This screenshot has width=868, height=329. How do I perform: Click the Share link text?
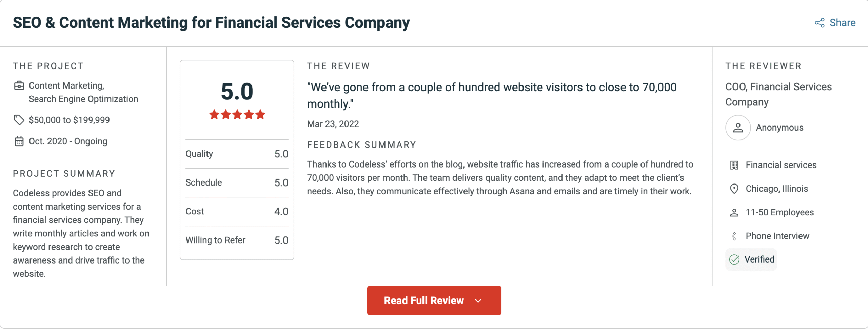842,23
